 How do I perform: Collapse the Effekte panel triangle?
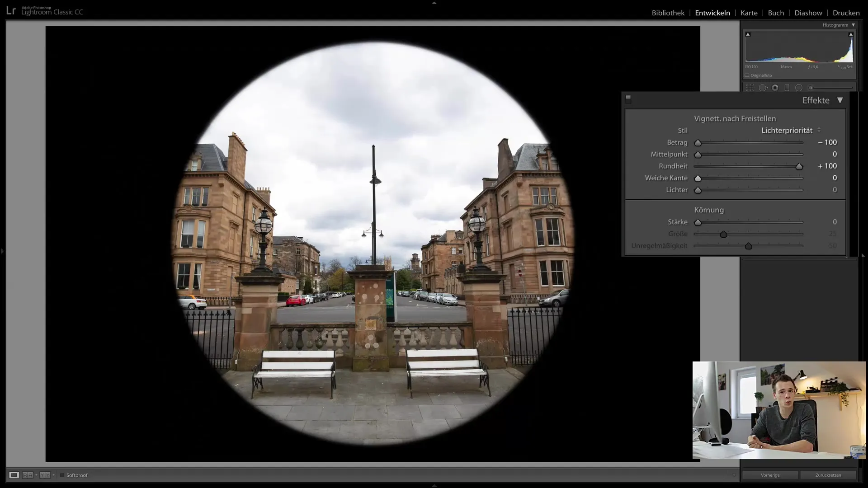[840, 100]
